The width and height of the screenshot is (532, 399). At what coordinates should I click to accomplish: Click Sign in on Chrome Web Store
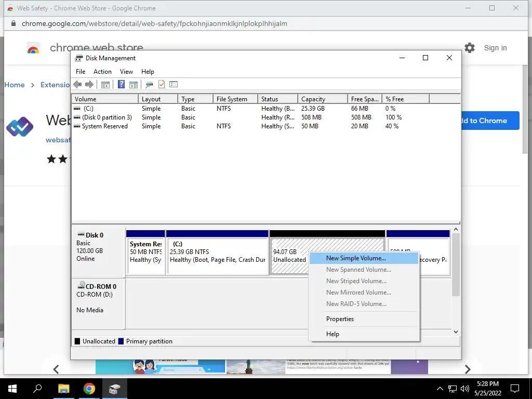[x=495, y=48]
